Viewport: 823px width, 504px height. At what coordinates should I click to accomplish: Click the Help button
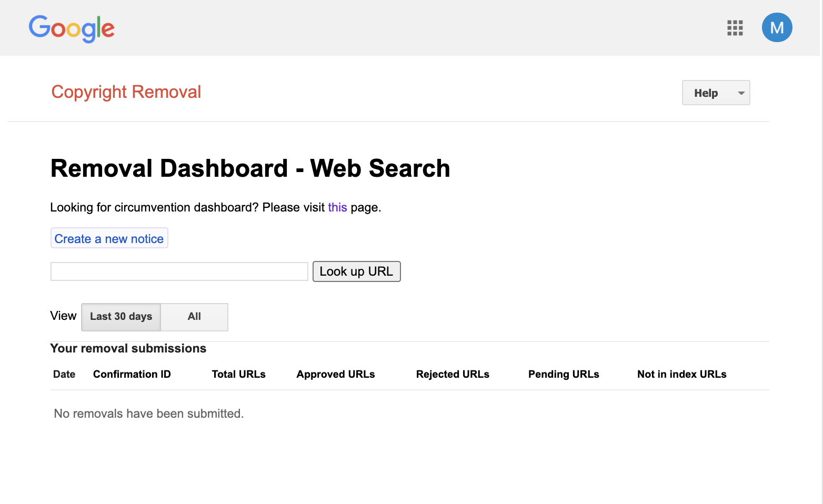click(706, 93)
